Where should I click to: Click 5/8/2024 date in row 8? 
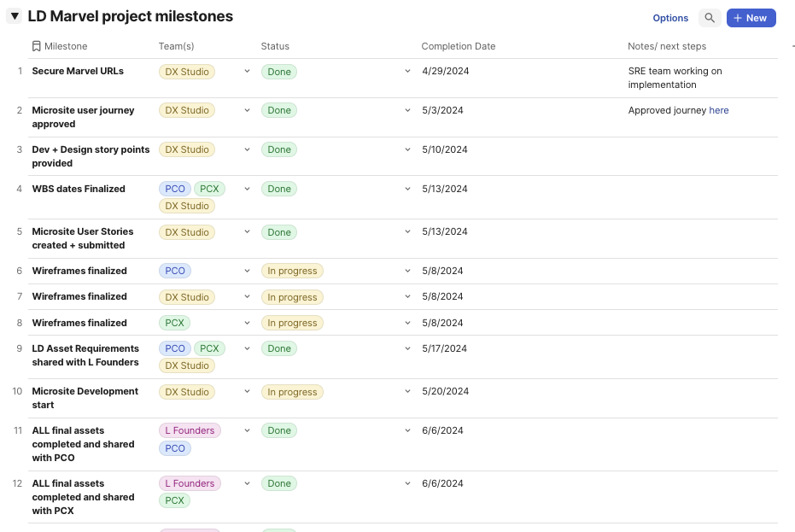coord(442,323)
